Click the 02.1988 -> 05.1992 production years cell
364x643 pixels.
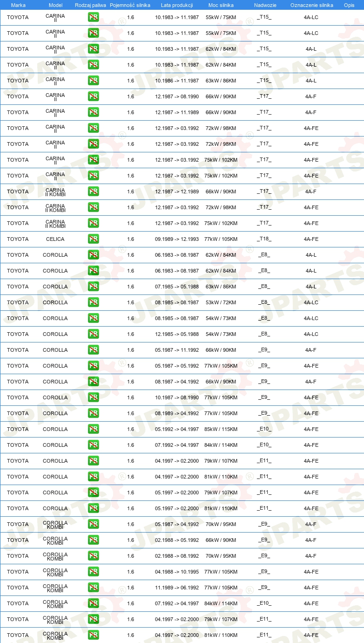177,540
